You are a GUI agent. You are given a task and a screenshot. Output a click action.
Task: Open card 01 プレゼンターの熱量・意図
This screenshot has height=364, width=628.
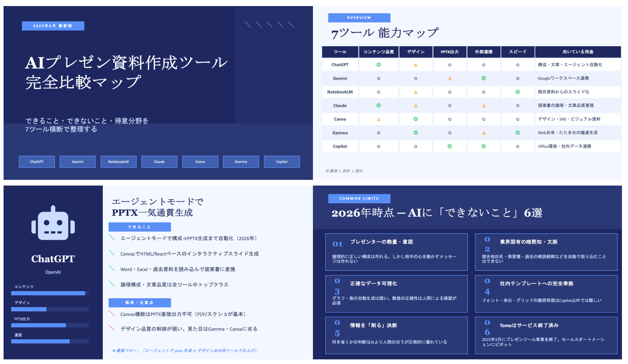(x=396, y=252)
